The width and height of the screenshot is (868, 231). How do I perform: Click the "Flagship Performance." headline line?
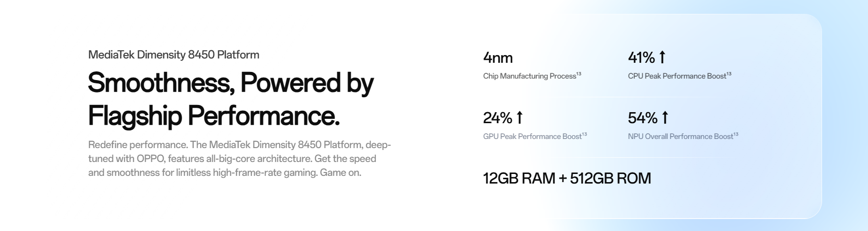(214, 116)
